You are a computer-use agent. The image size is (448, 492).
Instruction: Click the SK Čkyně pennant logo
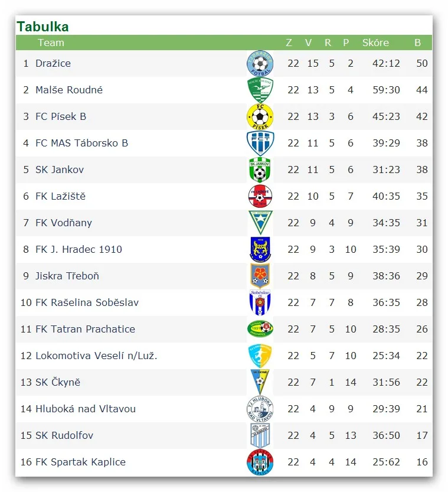point(260,382)
